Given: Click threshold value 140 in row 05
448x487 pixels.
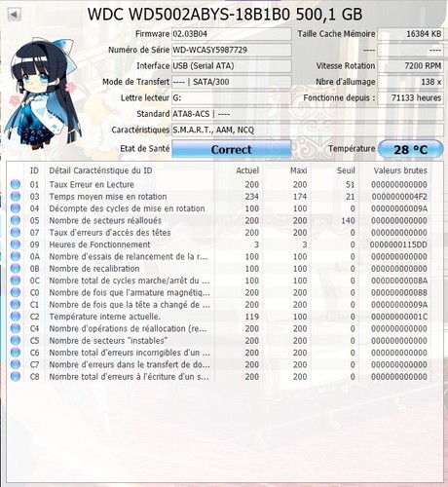Looking at the screenshot, I should (348, 220).
